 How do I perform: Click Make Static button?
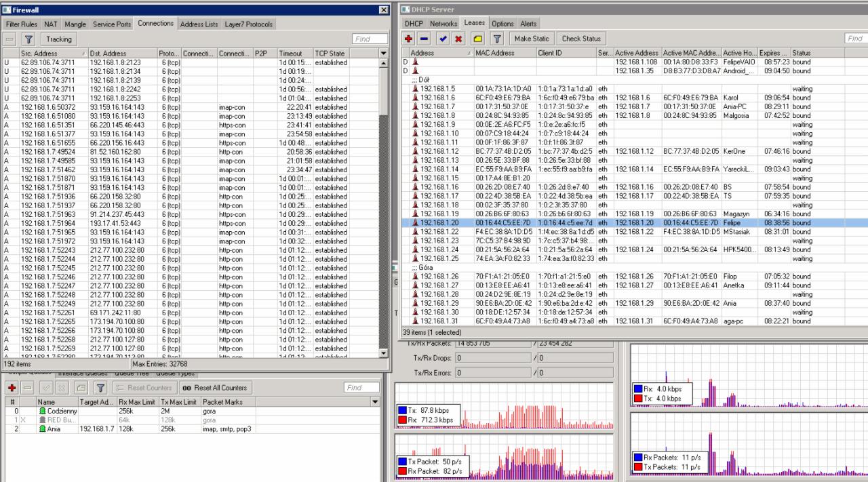point(532,39)
